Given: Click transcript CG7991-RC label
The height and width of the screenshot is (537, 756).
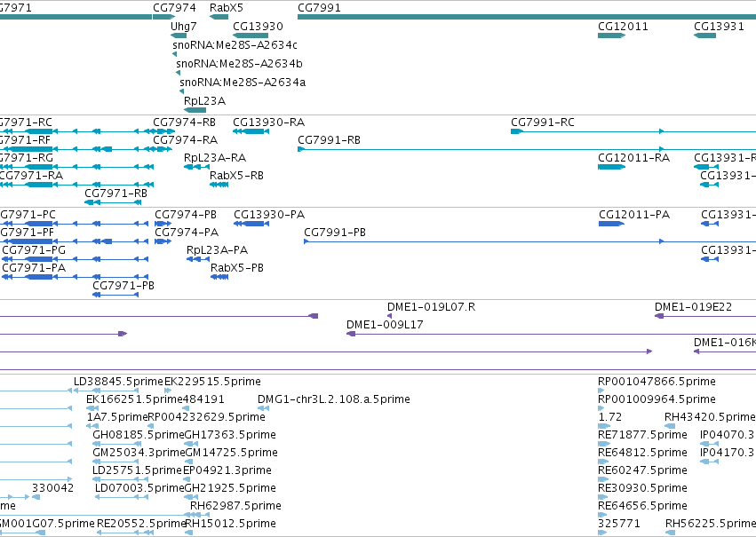Looking at the screenshot, I should (543, 122).
